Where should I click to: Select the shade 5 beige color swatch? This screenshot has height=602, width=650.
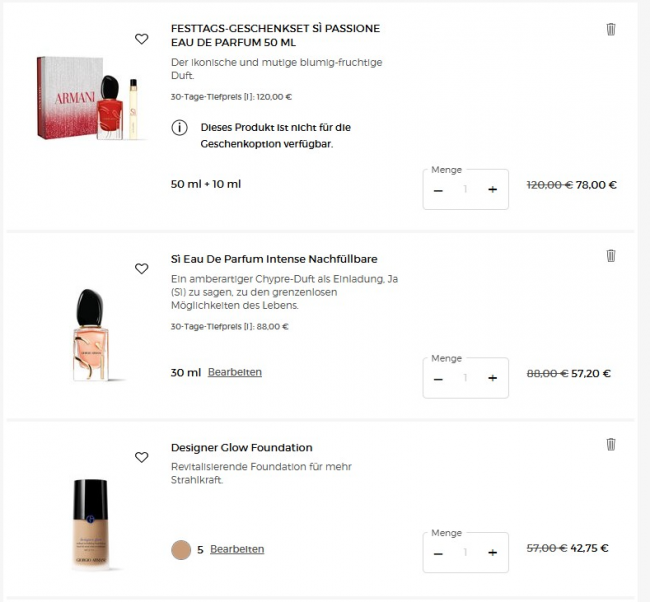181,550
